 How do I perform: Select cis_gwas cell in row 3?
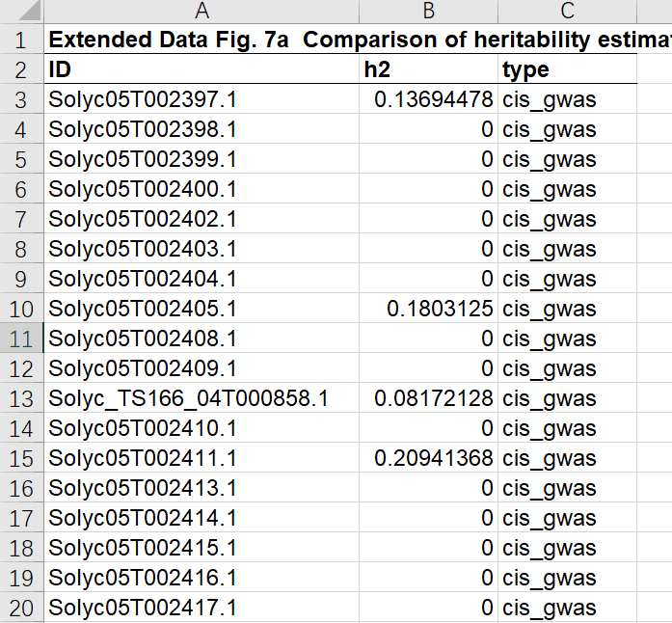(567, 99)
